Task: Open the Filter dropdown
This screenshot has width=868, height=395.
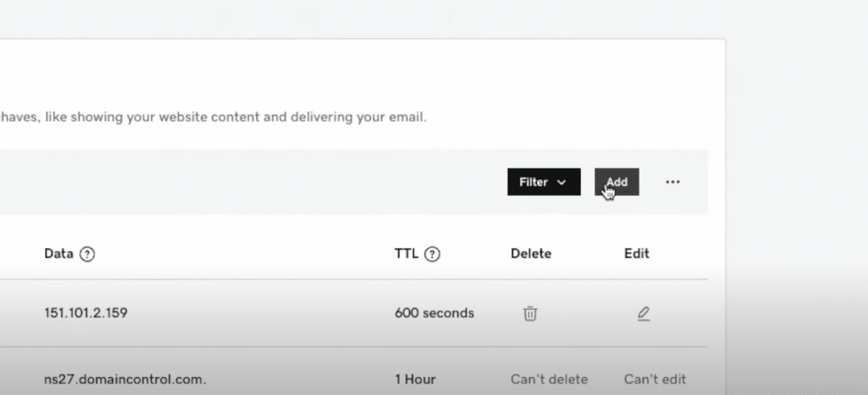Action: (x=543, y=182)
